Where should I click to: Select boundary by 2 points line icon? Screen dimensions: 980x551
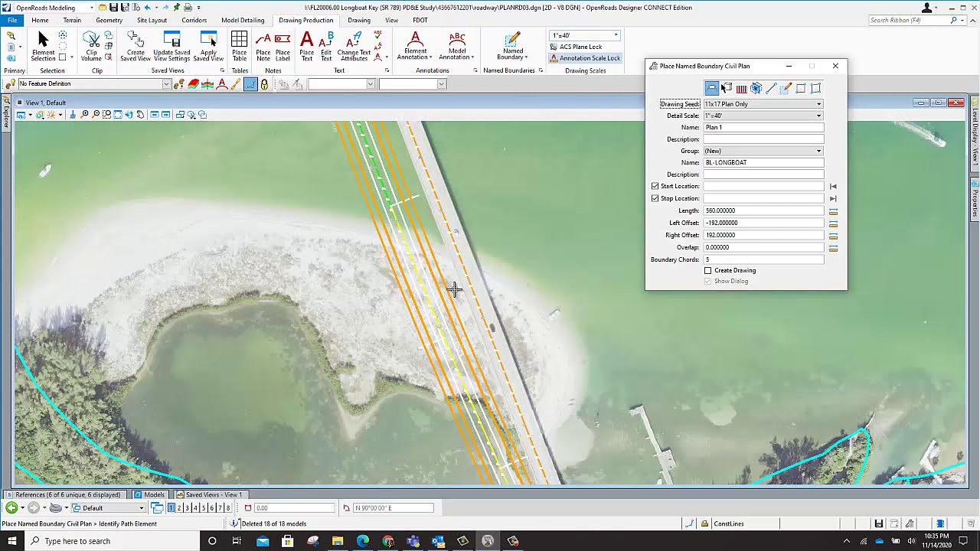(771, 88)
